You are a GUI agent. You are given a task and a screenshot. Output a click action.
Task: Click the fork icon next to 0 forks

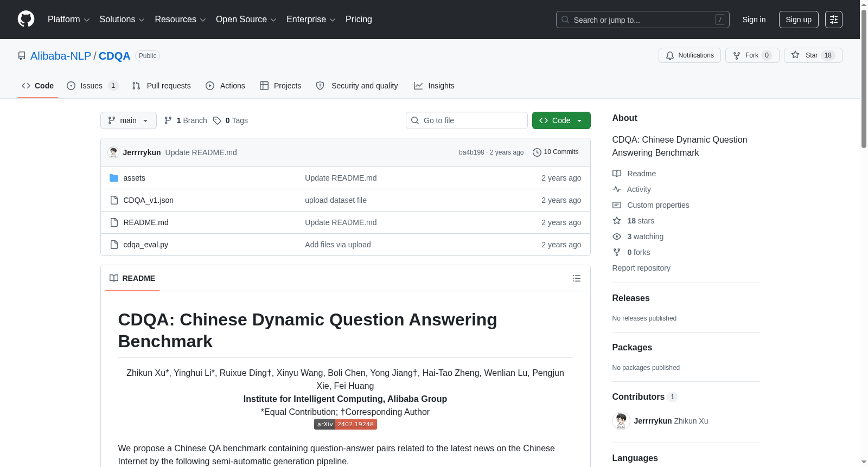[x=617, y=252]
